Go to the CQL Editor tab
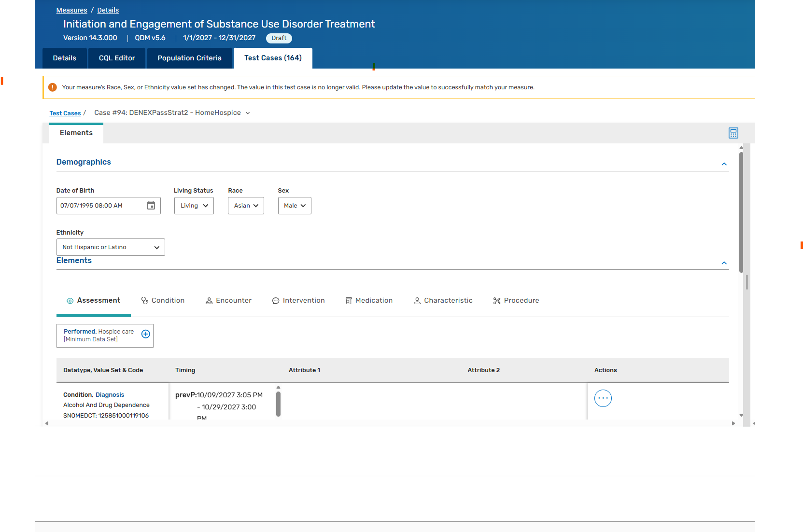This screenshot has width=803, height=532. [x=117, y=58]
